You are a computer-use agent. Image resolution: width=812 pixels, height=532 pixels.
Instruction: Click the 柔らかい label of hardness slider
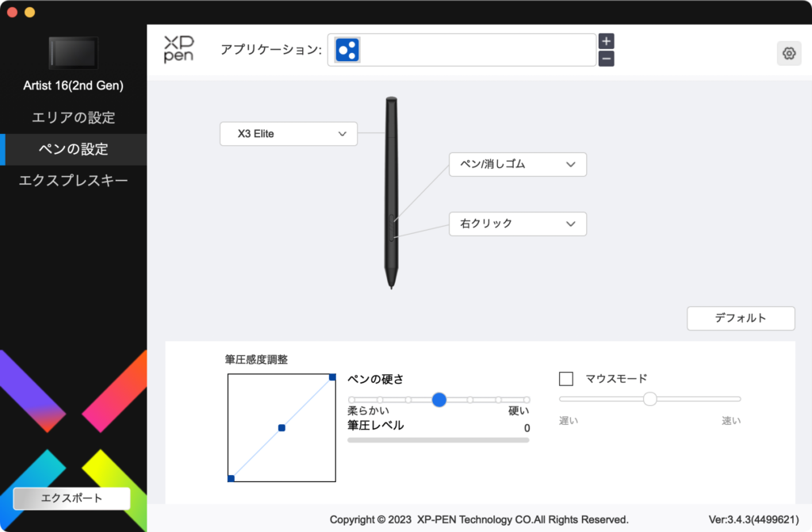368,411
